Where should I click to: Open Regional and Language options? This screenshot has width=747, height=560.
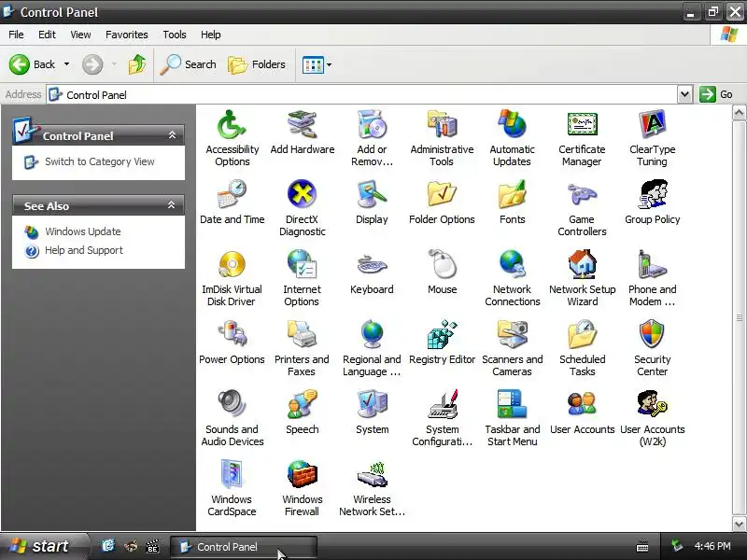(372, 348)
